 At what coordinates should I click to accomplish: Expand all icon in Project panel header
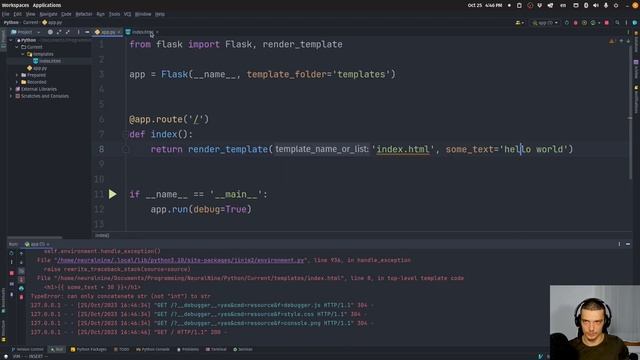59,32
